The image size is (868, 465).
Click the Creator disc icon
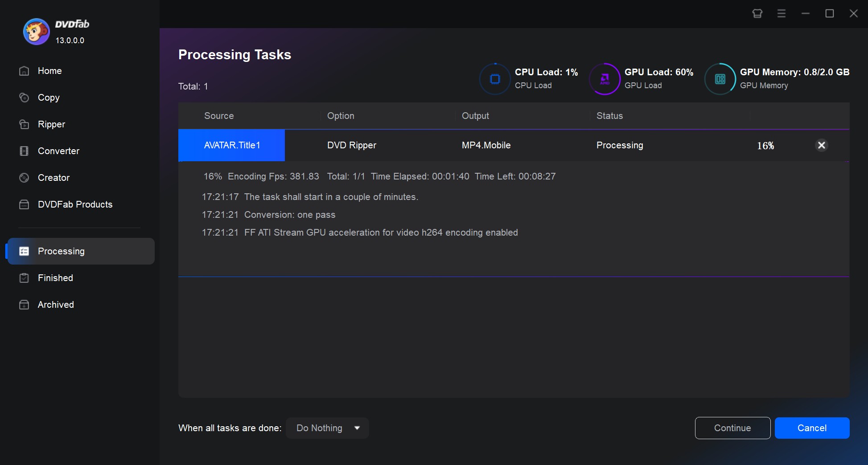pyautogui.click(x=24, y=178)
